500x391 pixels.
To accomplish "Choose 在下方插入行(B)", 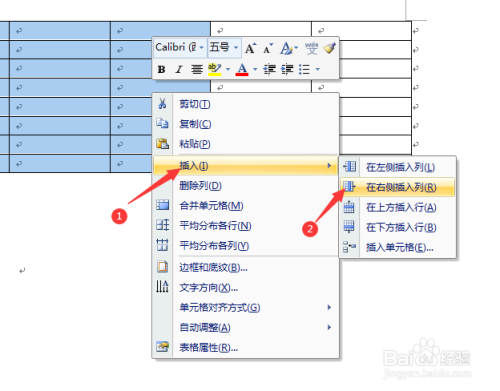I will (401, 227).
